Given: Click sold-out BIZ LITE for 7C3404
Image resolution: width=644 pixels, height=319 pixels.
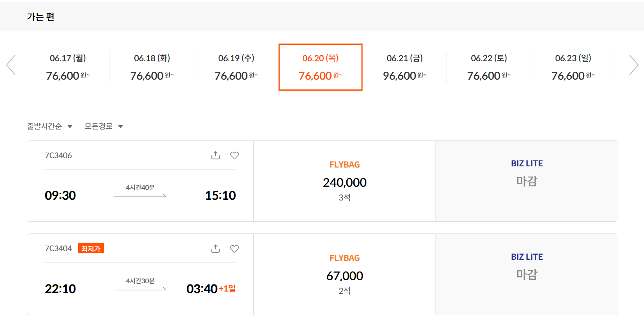Looking at the screenshot, I should click(527, 274).
